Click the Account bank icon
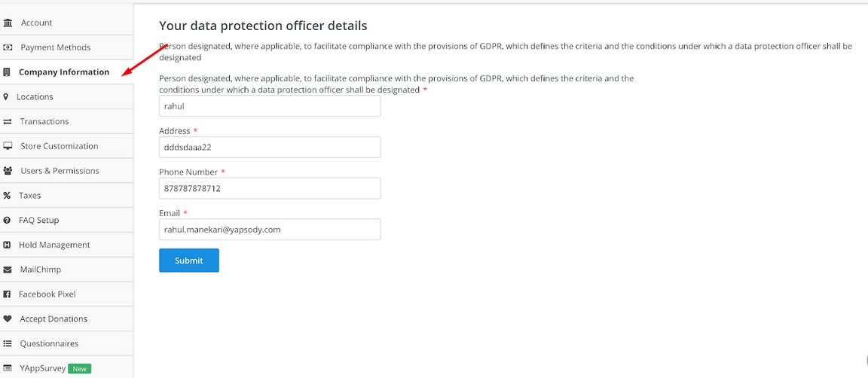 (8, 23)
